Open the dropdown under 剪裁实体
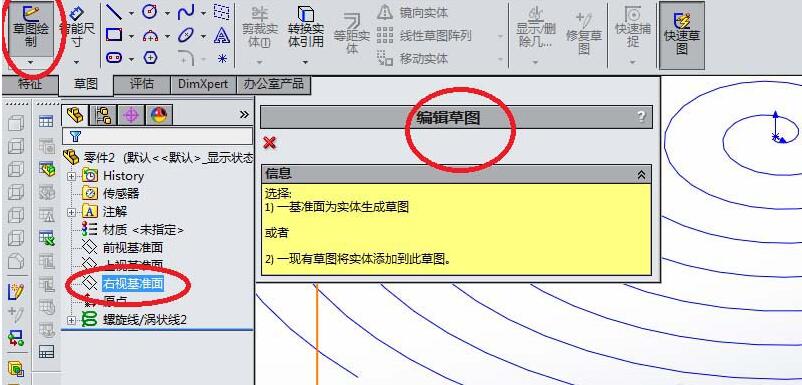This screenshot has width=802, height=385. point(259,62)
